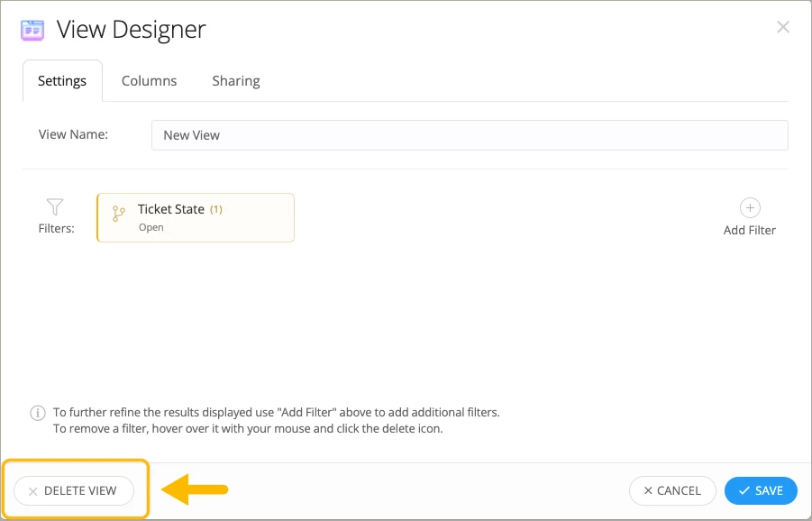Click the filter count (1) badge
The width and height of the screenshot is (812, 521).
pos(216,209)
